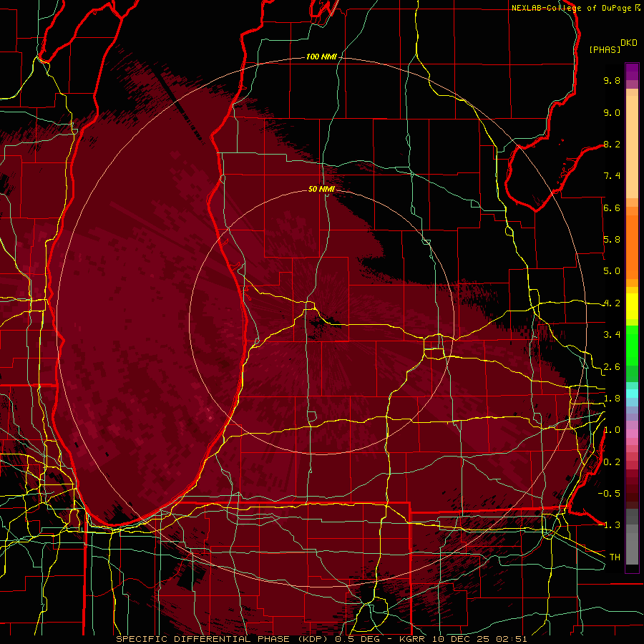Pick the peach segment of the color scale
This screenshot has width=644, height=644.
(x=632, y=148)
